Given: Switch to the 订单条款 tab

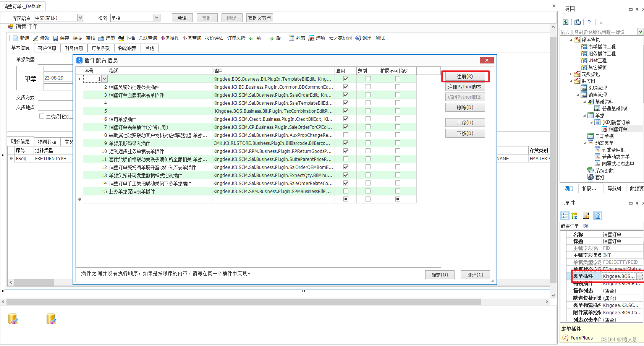Looking at the screenshot, I should pyautogui.click(x=100, y=48).
